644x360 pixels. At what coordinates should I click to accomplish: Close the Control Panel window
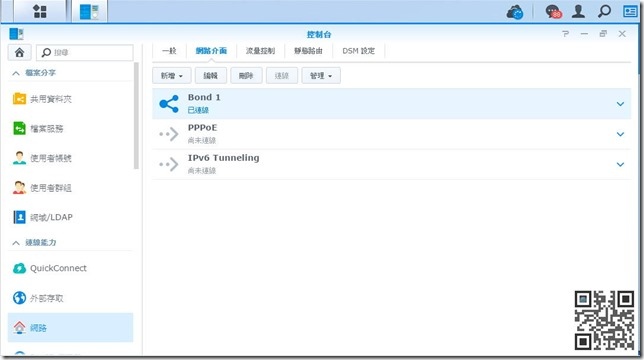coord(622,34)
